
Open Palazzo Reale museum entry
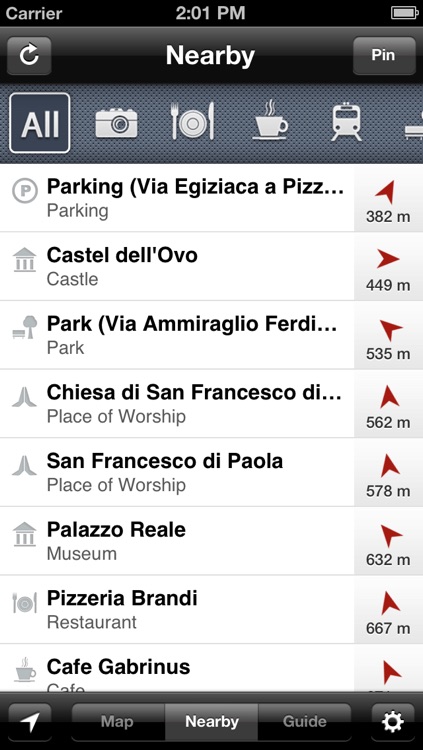[177, 540]
